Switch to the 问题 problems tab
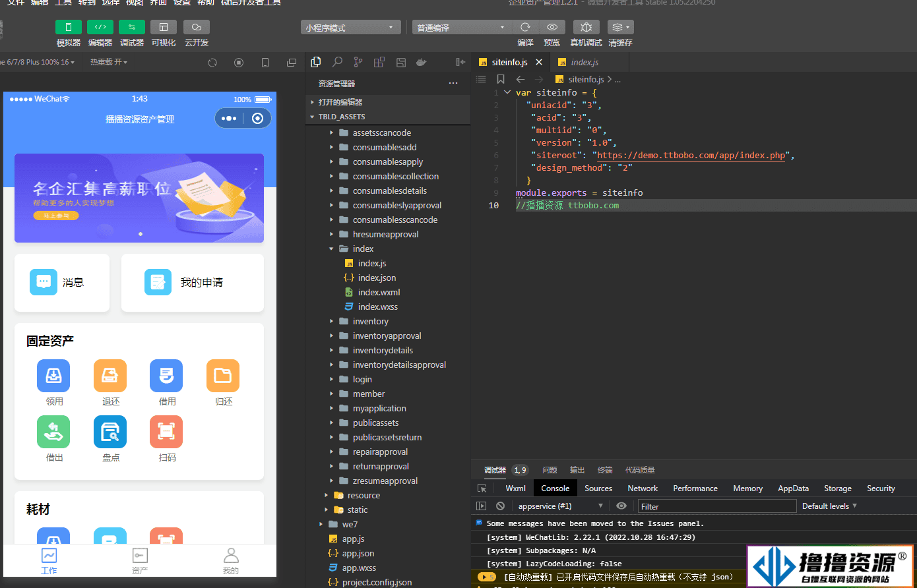The width and height of the screenshot is (917, 588). pos(550,470)
